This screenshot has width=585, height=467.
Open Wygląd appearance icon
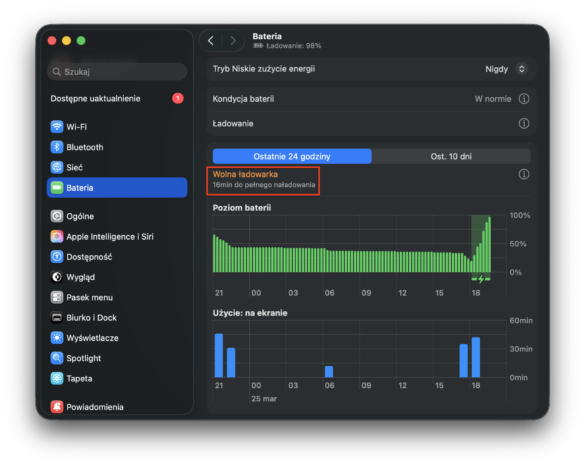[57, 277]
